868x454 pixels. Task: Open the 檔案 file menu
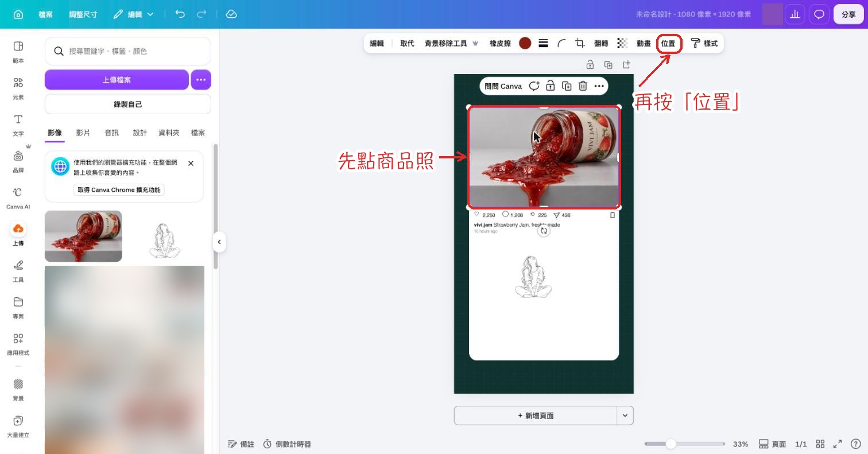pos(45,14)
